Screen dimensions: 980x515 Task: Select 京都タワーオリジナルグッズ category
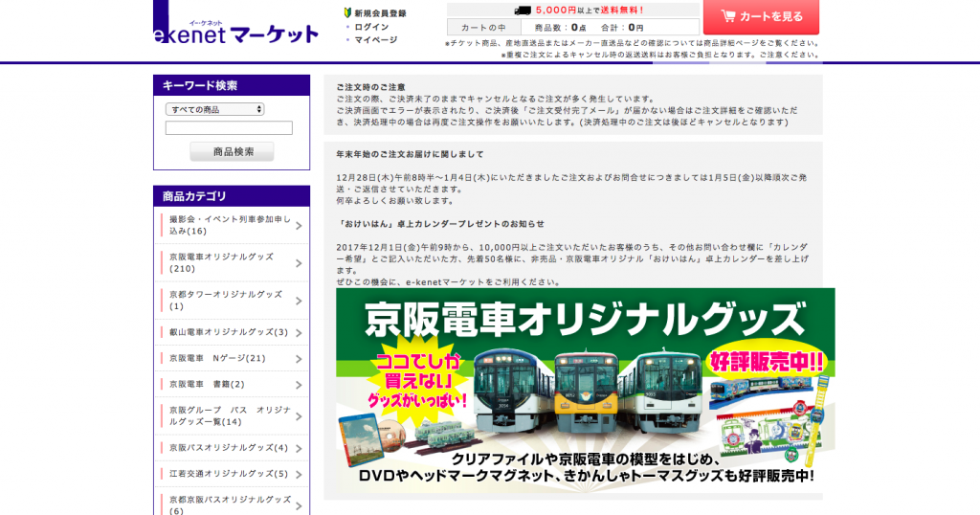[x=226, y=300]
